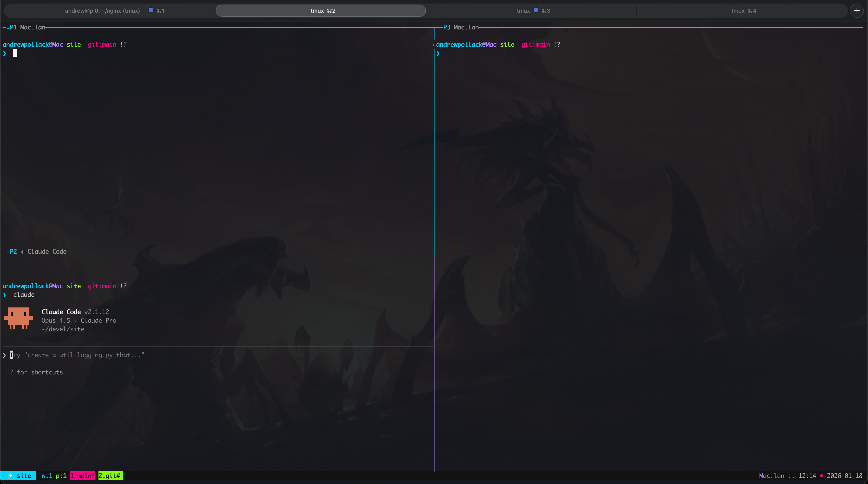
Task: Click the blue dot on the tmux ⌘3 tab
Action: click(x=536, y=10)
